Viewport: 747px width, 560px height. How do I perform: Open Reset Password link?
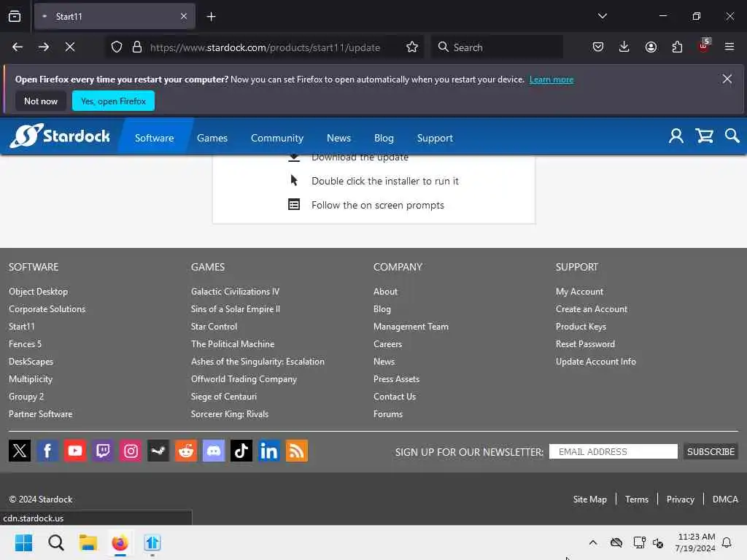[x=585, y=344]
